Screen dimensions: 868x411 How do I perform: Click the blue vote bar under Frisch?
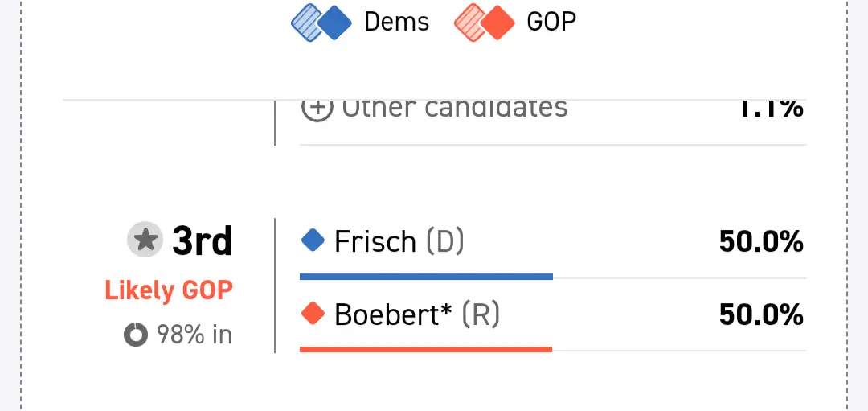coord(426,277)
